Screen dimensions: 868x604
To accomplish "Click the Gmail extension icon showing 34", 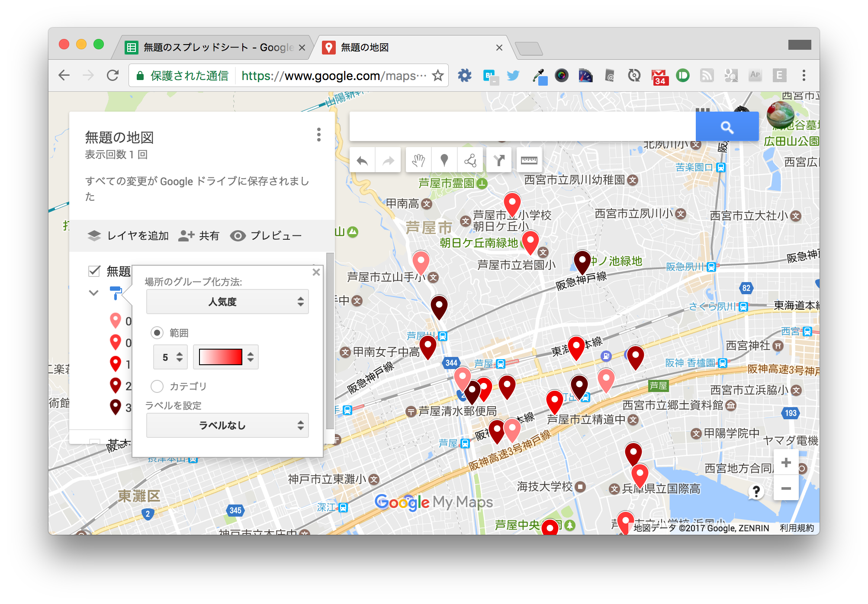I will 659,77.
